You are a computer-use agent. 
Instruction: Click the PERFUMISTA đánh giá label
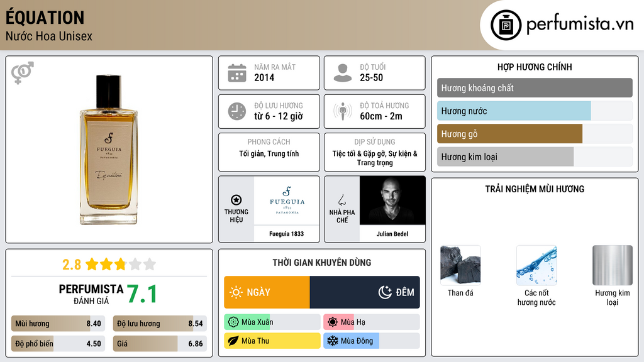point(91,295)
